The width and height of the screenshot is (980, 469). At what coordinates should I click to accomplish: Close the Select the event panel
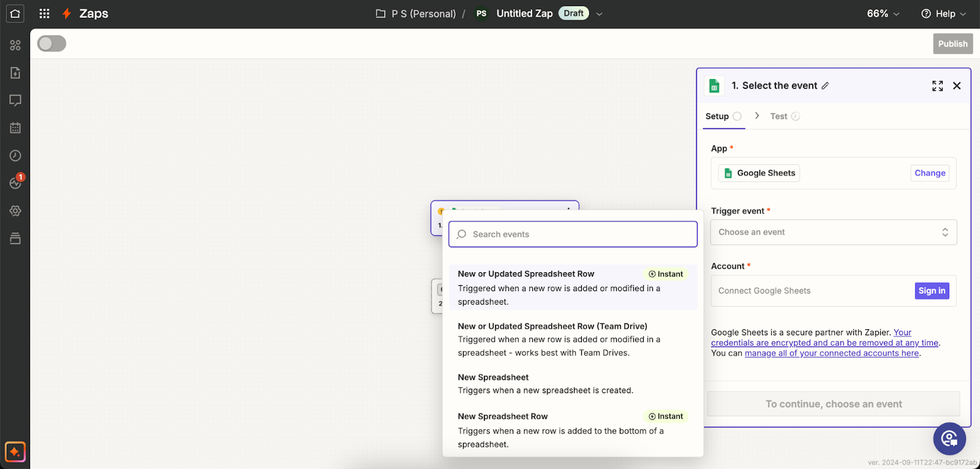[x=957, y=86]
